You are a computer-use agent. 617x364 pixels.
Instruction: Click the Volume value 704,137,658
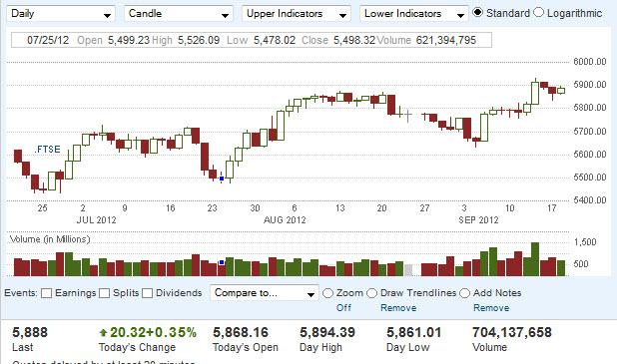(x=512, y=332)
